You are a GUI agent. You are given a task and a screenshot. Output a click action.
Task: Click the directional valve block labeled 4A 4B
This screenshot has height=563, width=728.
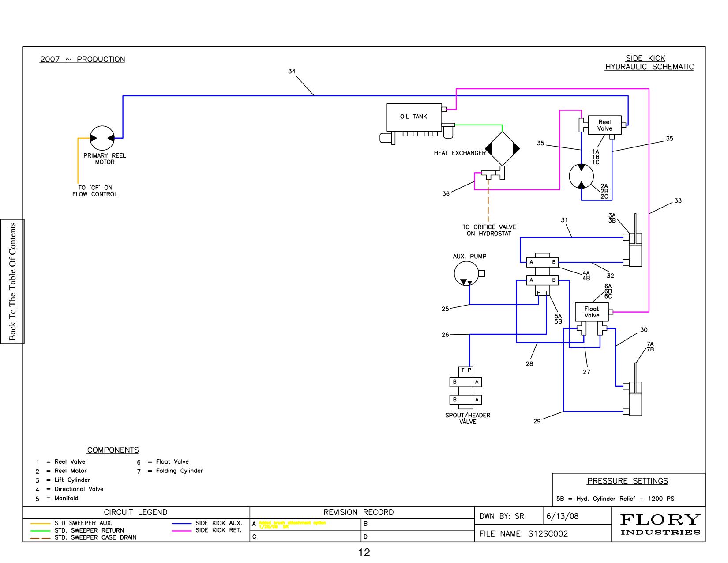[x=543, y=262]
